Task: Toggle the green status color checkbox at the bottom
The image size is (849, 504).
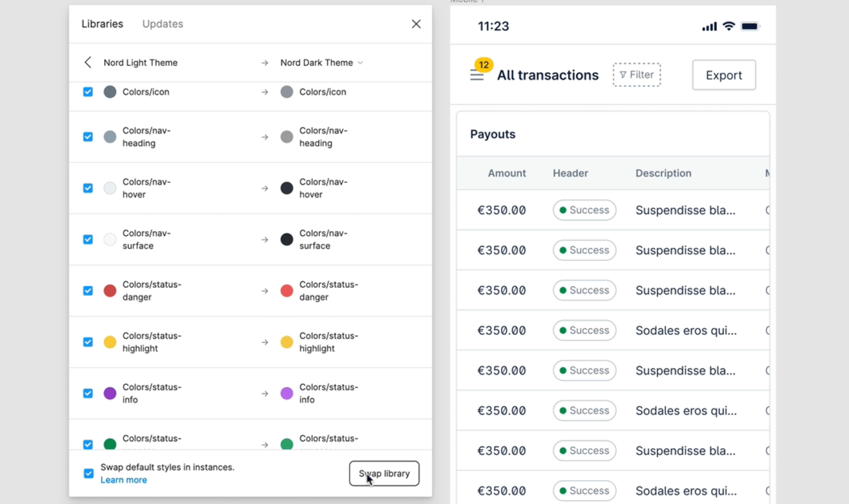Action: pyautogui.click(x=88, y=445)
